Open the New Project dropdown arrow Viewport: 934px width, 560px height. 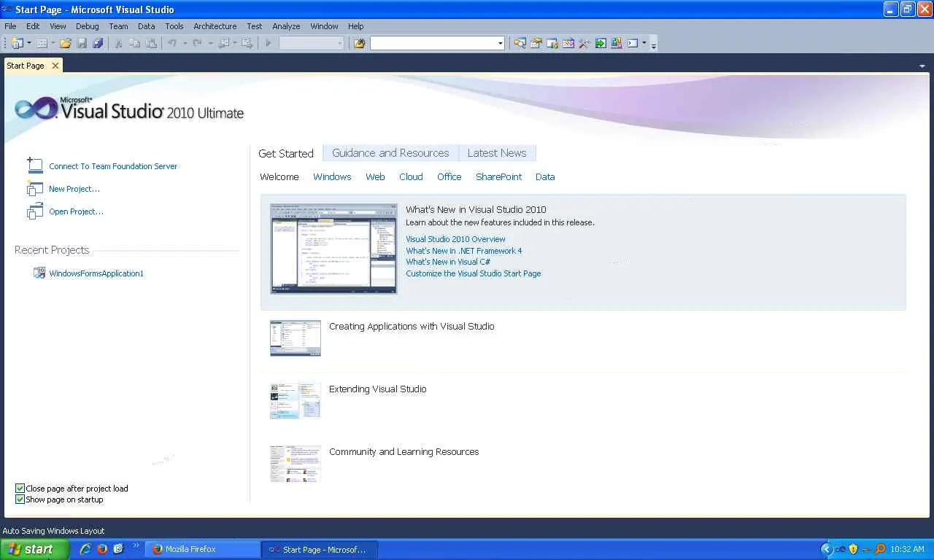pos(29,44)
